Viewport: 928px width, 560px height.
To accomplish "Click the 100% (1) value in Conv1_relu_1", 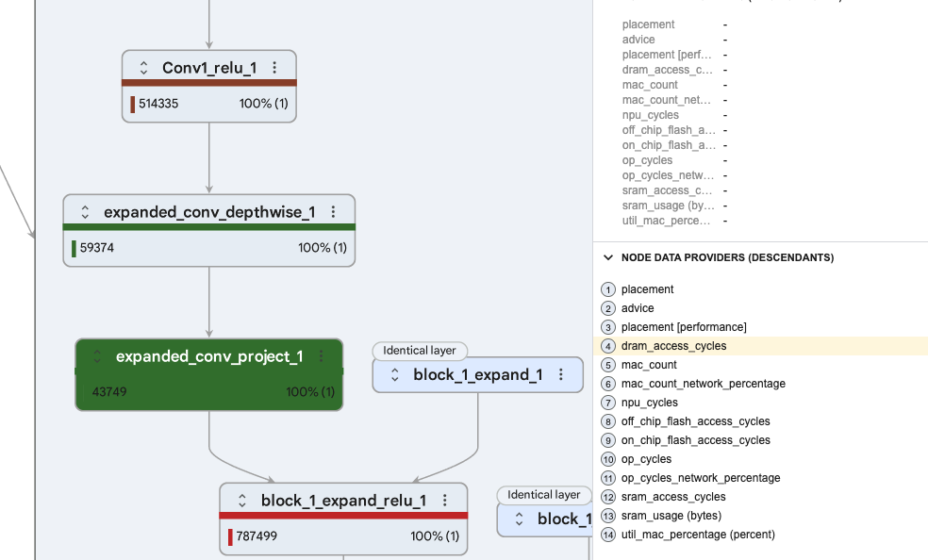I will tap(263, 104).
